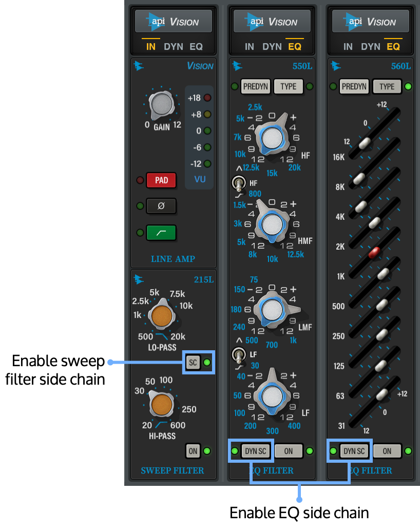Click DYN SC button on 560L EQ
This screenshot has width=420, height=529.
pos(354,451)
